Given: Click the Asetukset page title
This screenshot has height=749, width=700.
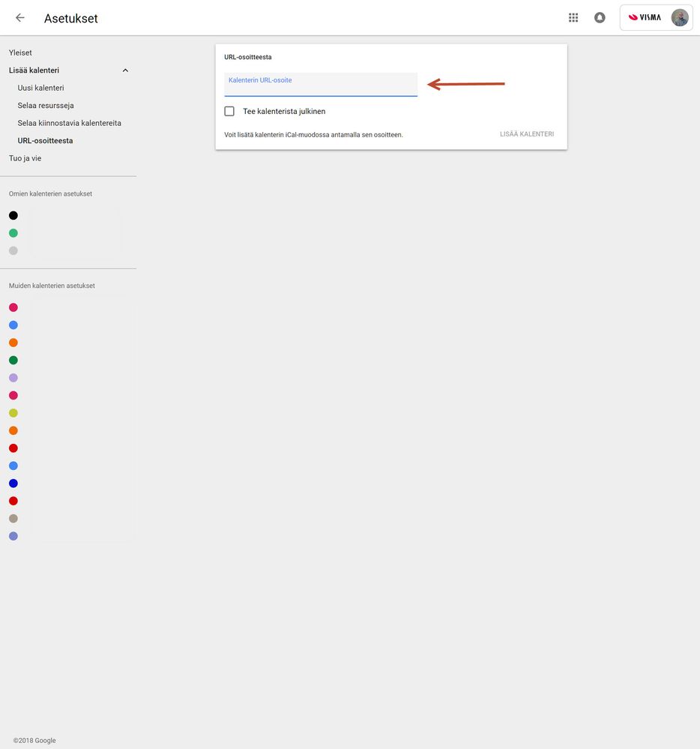Looking at the screenshot, I should click(70, 19).
